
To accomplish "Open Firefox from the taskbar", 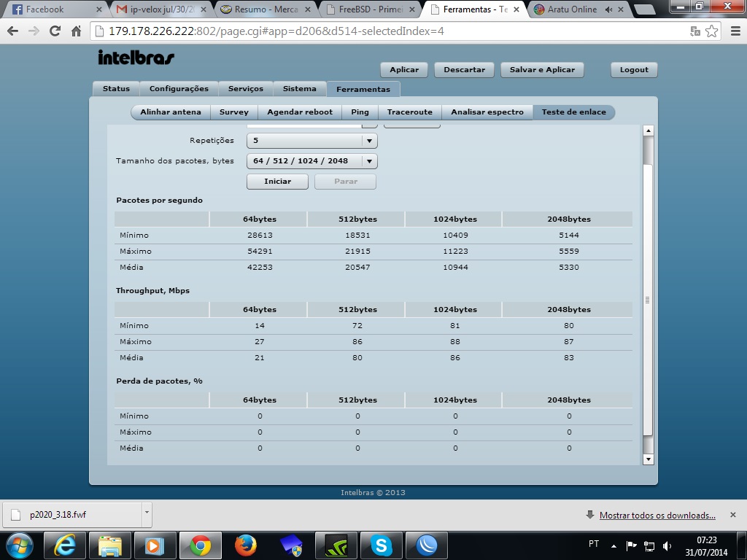I will pyautogui.click(x=245, y=545).
